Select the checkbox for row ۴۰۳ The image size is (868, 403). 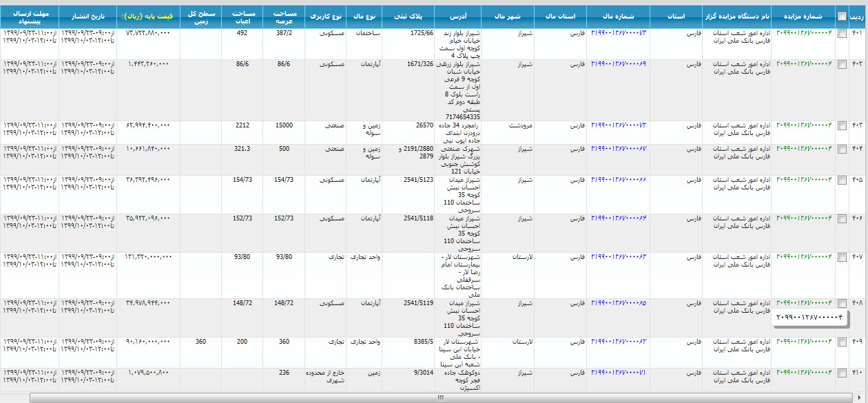841,127
